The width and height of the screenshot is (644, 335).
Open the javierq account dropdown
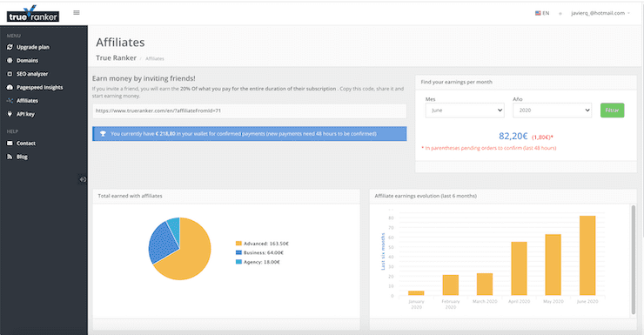(600, 13)
